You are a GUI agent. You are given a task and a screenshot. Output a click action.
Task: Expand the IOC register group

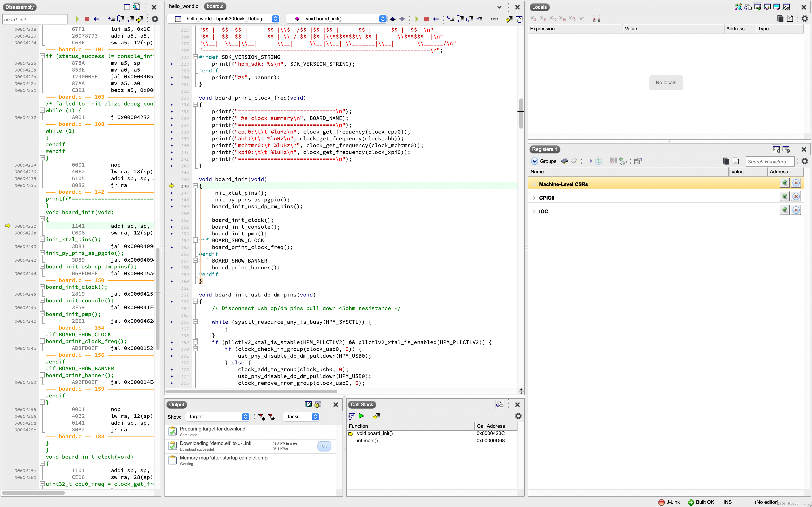[x=534, y=211]
